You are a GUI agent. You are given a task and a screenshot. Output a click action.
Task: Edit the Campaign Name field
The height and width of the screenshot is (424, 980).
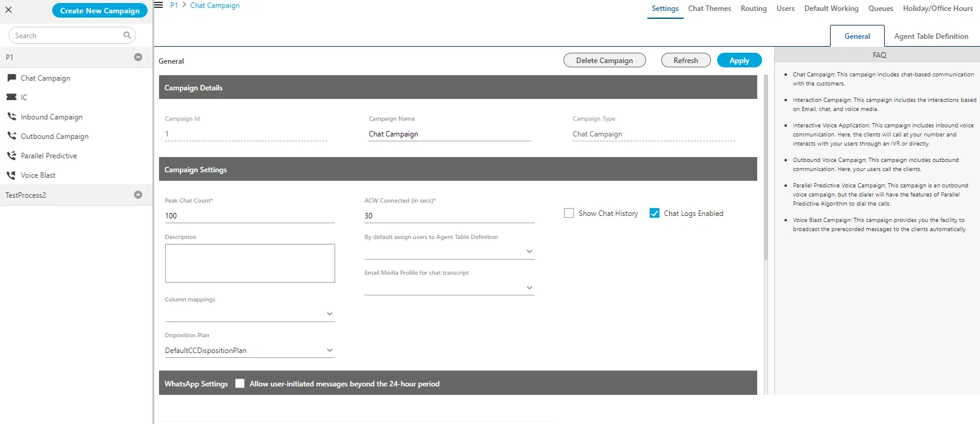point(449,134)
